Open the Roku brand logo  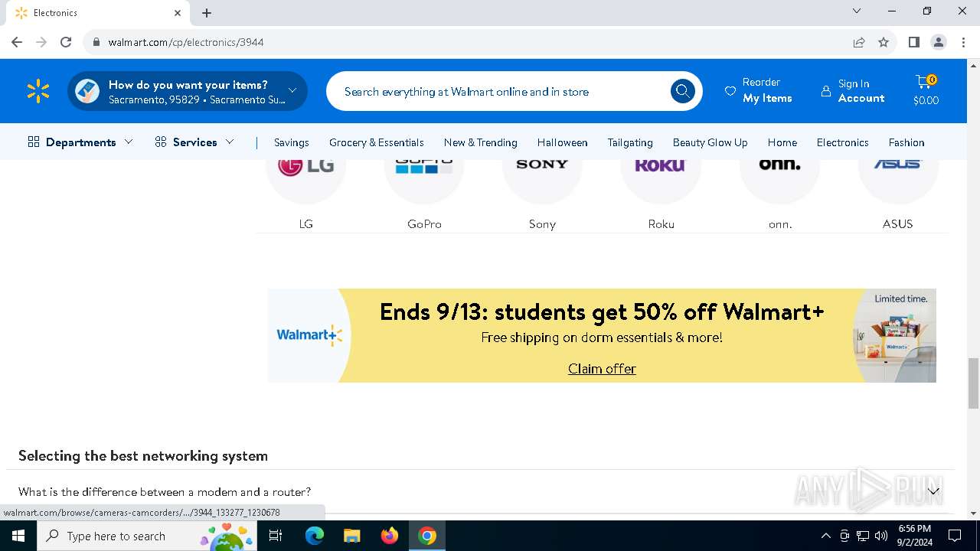click(661, 164)
